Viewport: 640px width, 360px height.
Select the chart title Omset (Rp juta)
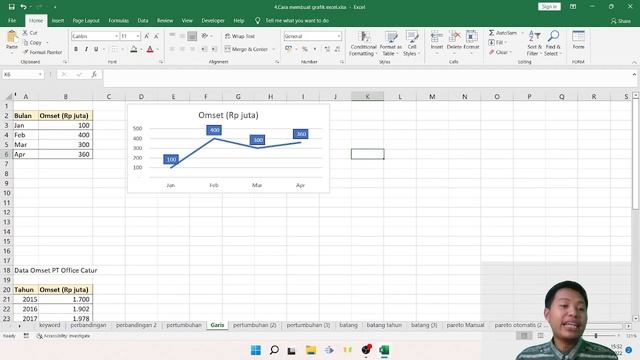tap(228, 115)
